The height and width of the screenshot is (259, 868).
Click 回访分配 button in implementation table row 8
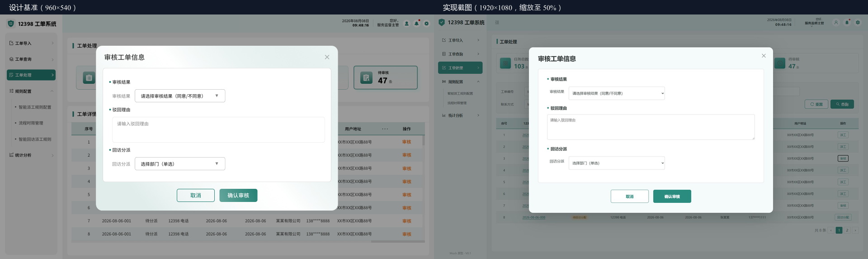click(843, 217)
